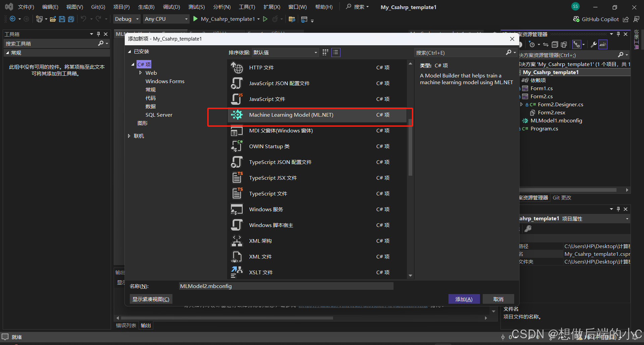The width and height of the screenshot is (644, 345).
Task: Click the save all icon
Action: tap(71, 19)
